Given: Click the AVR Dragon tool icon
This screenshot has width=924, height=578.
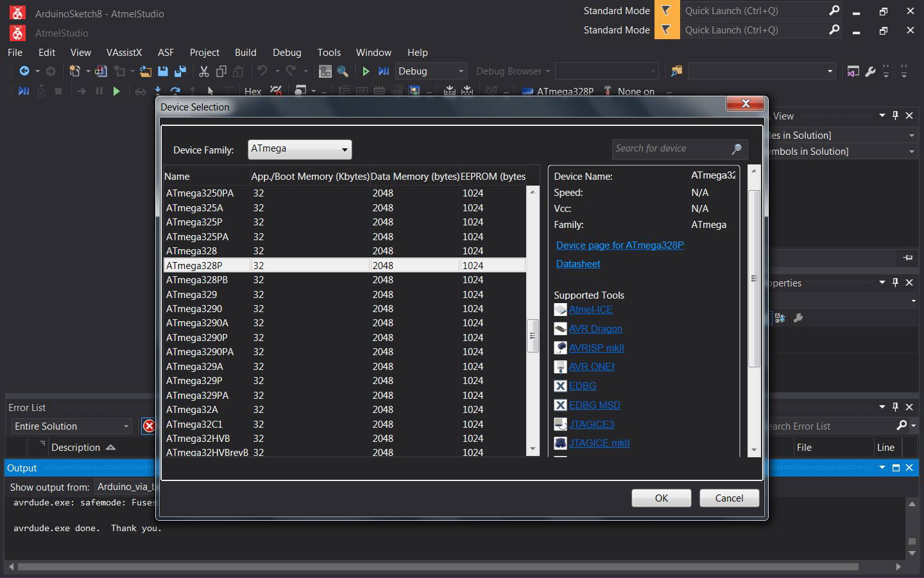Looking at the screenshot, I should (x=560, y=329).
